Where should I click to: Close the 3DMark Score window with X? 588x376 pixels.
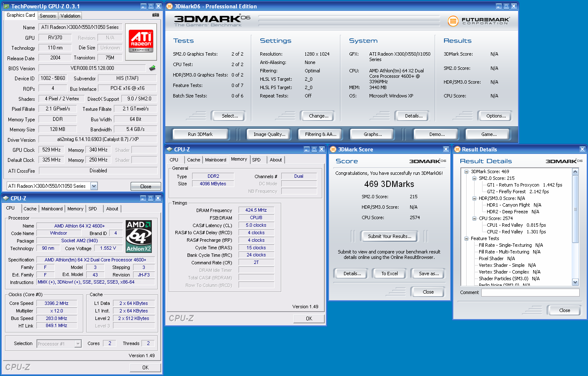coord(446,149)
